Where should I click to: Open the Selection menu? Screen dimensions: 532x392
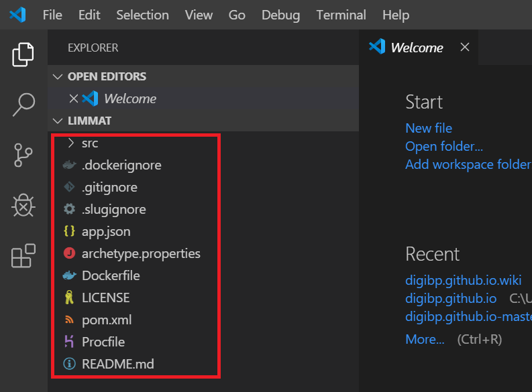pos(142,15)
